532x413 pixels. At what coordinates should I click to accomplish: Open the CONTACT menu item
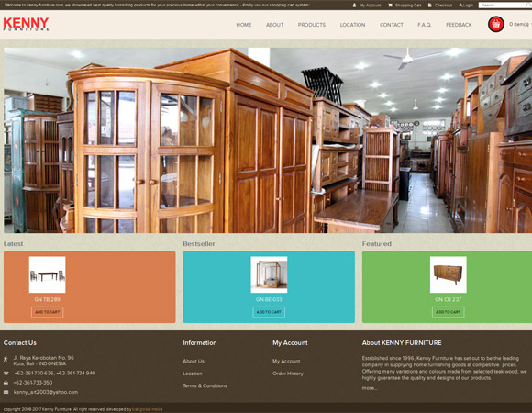(x=391, y=25)
